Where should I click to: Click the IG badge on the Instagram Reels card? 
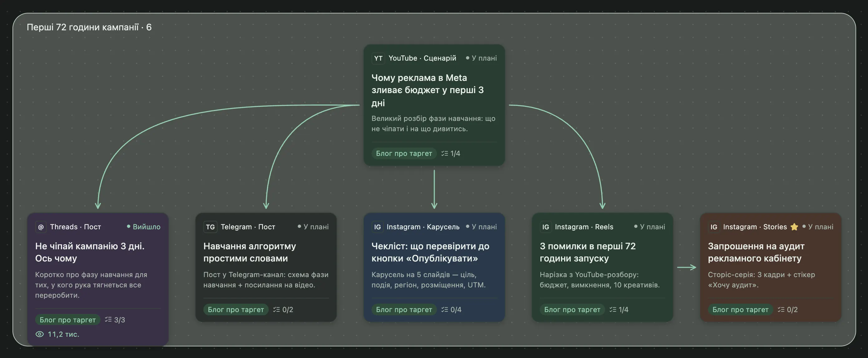coord(545,227)
